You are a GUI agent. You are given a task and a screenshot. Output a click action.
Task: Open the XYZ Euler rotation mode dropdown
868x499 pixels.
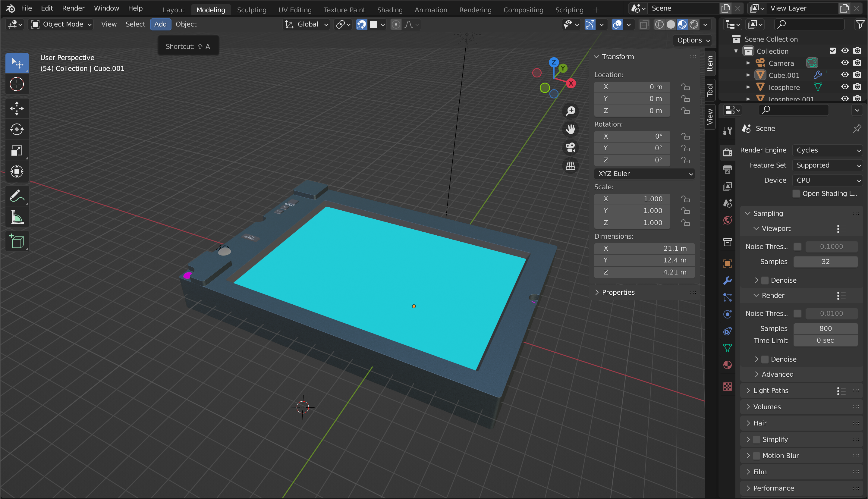point(644,174)
